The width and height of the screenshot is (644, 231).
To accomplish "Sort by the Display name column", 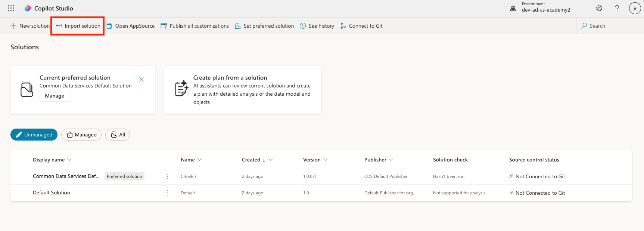I will (52, 160).
